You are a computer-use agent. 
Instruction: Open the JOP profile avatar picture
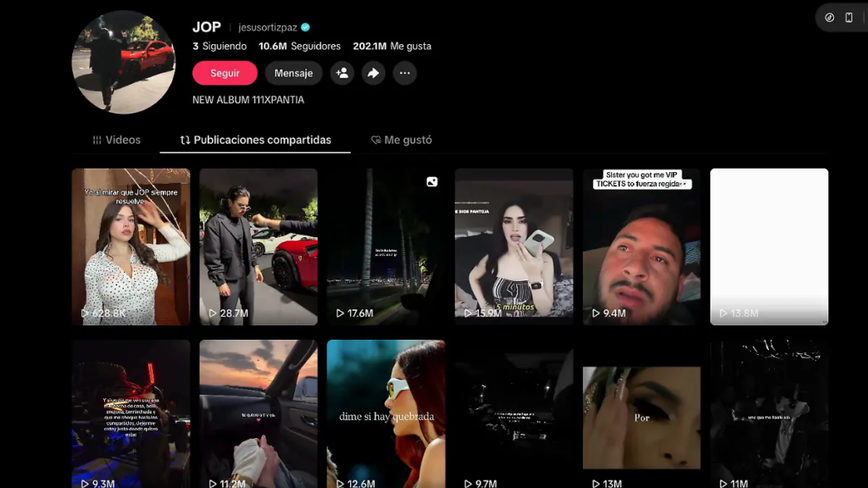point(124,62)
